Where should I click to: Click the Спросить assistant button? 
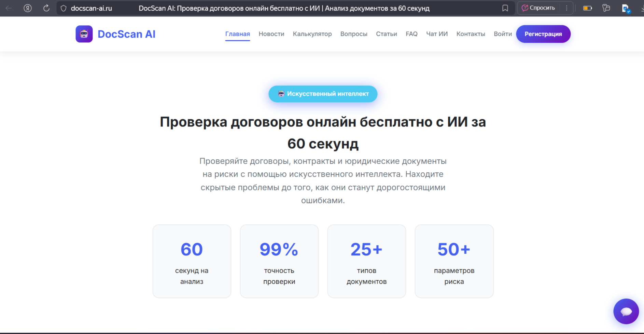click(x=538, y=8)
